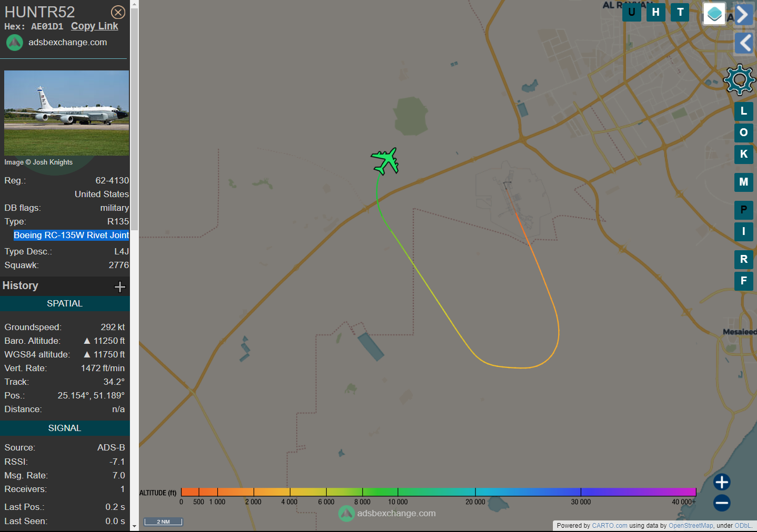Image resolution: width=757 pixels, height=532 pixels.
Task: Toggle the M map option button
Action: (744, 182)
